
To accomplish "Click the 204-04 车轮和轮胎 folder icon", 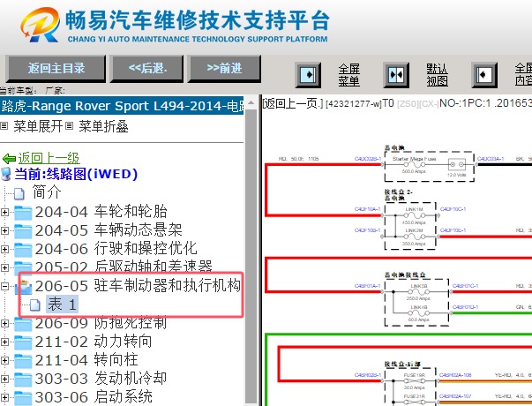I will click(x=23, y=213).
